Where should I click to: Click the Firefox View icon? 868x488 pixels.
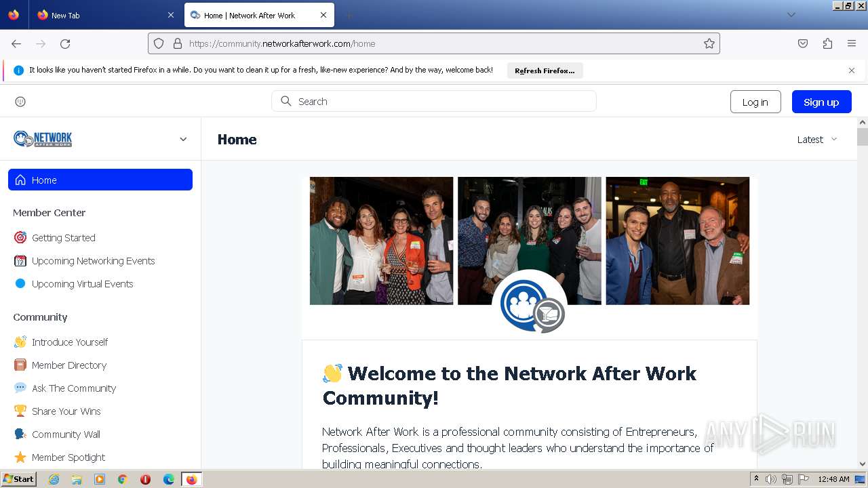tap(14, 15)
